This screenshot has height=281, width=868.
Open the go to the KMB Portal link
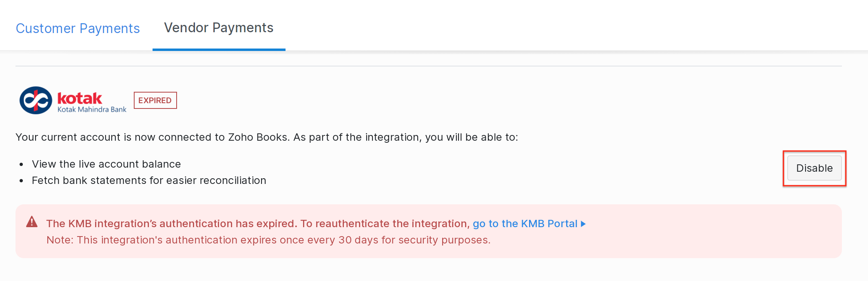point(525,223)
